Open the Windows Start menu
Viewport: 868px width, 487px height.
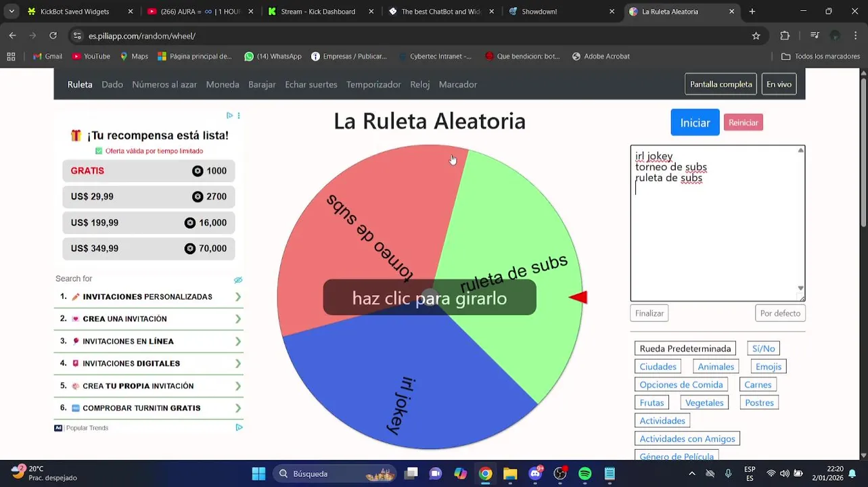click(x=258, y=473)
